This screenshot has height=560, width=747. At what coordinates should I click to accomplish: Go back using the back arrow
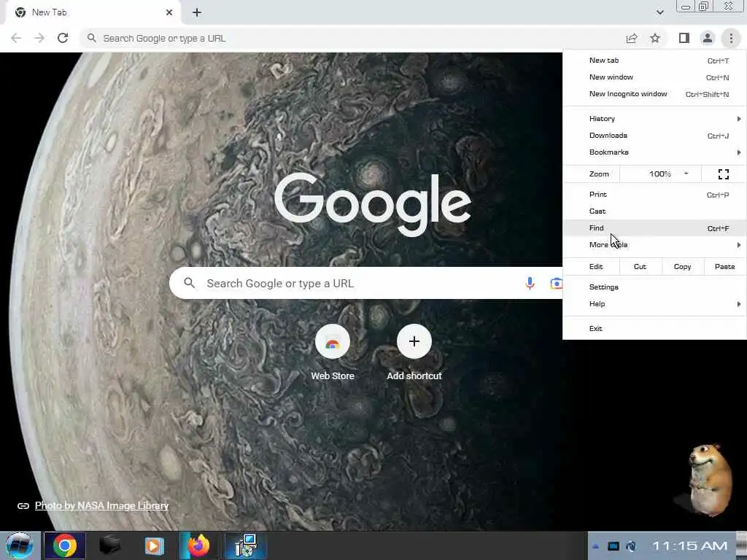click(x=16, y=38)
